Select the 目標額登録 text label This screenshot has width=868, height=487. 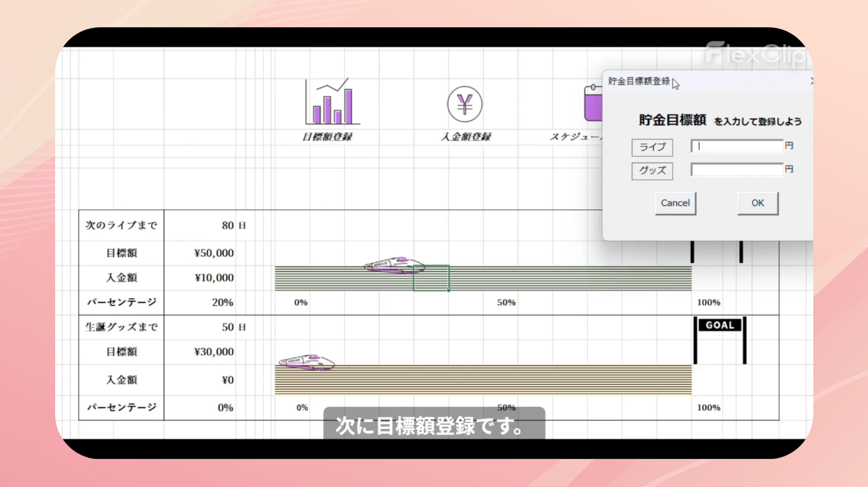tap(327, 137)
